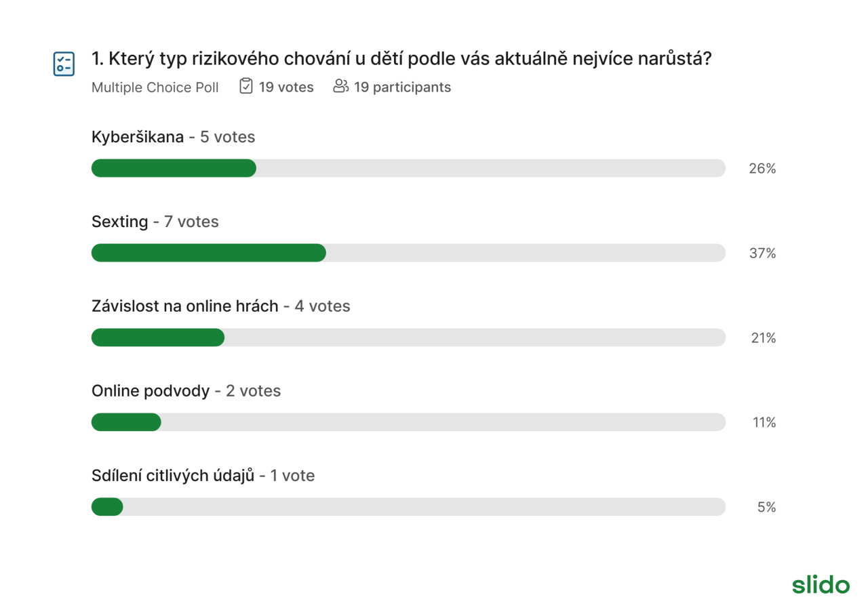Click the 26% result value

click(x=762, y=169)
